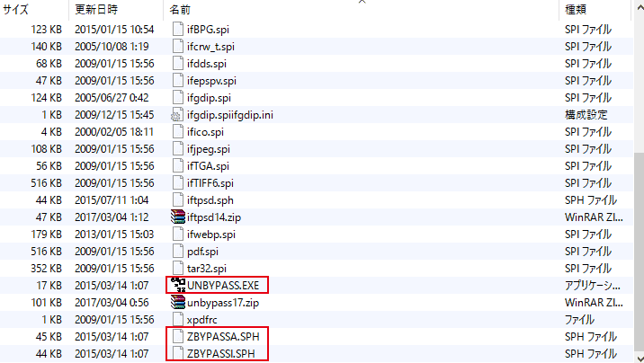Click the 2013/01/15 15:03 date cell
Screen dimensions: 644x363
pyautogui.click(x=114, y=235)
